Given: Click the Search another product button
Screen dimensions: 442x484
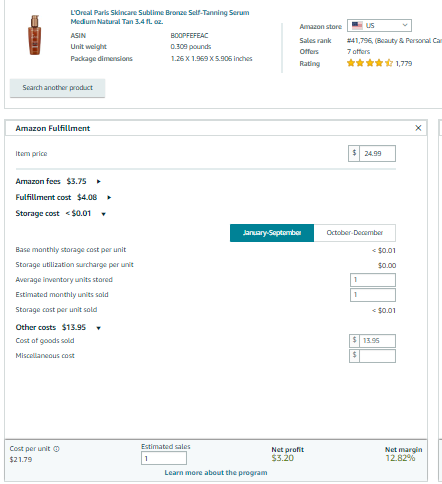Looking at the screenshot, I should click(x=57, y=88).
